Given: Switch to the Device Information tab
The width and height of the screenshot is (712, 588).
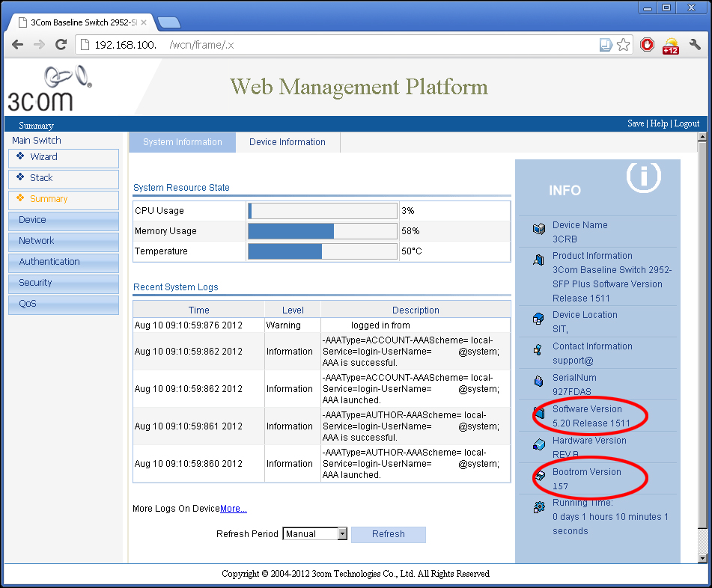Looking at the screenshot, I should pyautogui.click(x=287, y=142).
